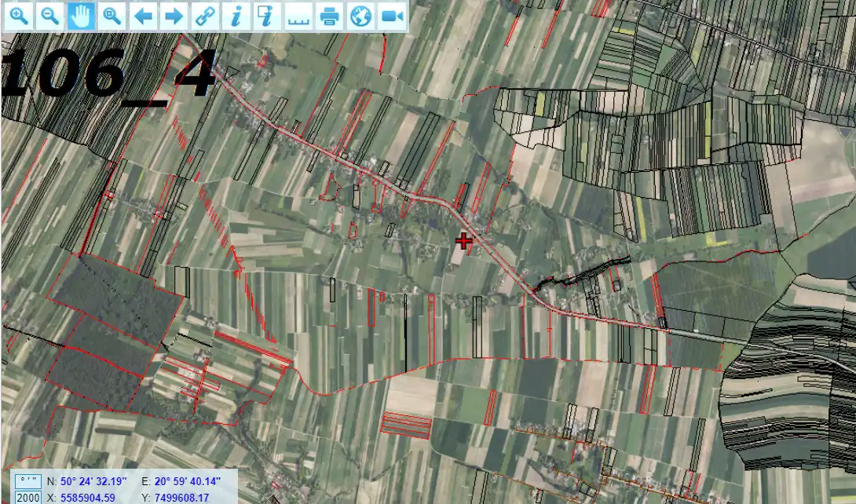Go forward to next map view
This screenshot has width=856, height=504.
174,16
